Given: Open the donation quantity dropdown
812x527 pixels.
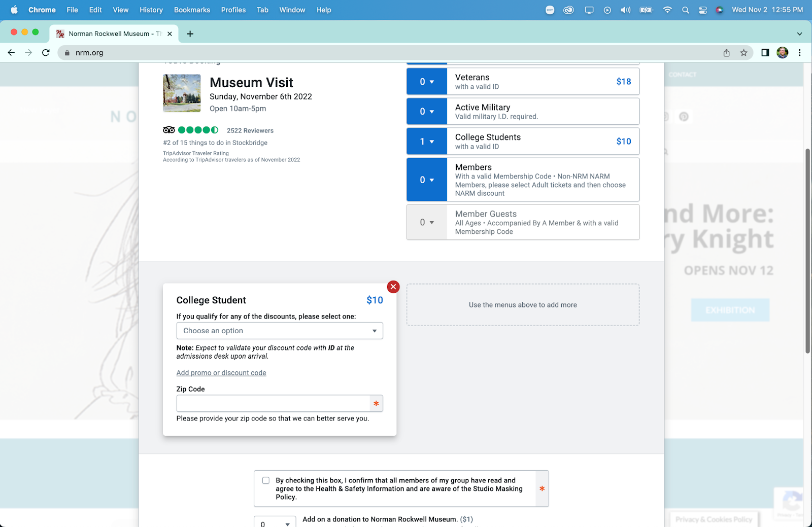Looking at the screenshot, I should [275, 522].
